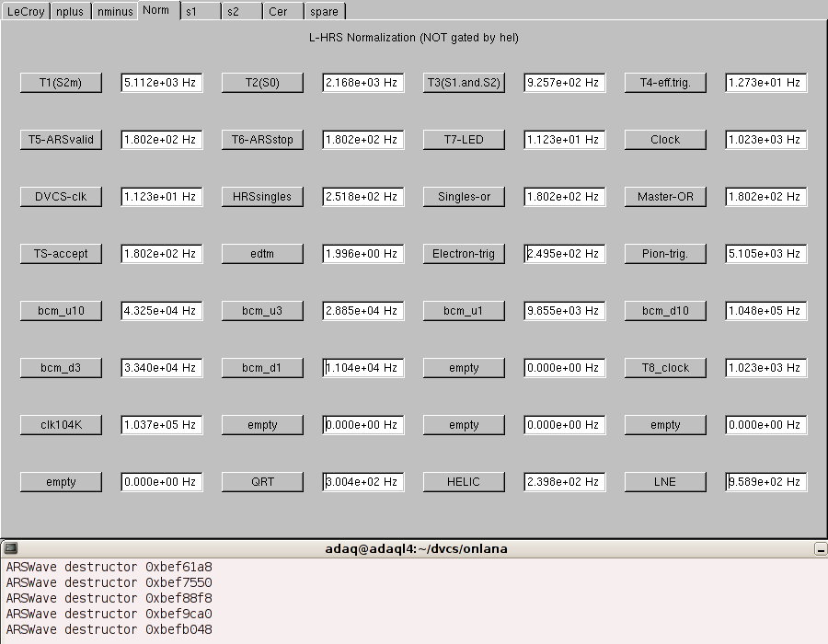Click the edtm button
This screenshot has height=644, width=828.
tap(262, 253)
